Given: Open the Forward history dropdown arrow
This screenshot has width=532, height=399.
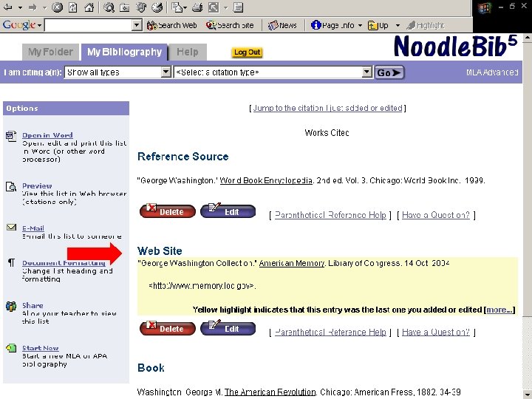Looking at the screenshot, I should click(x=45, y=7).
